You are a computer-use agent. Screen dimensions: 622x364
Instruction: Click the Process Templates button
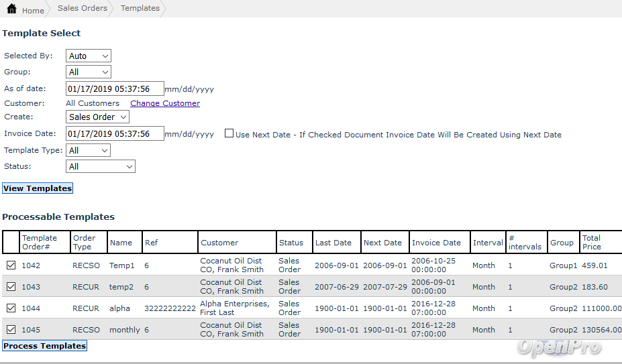[x=45, y=346]
